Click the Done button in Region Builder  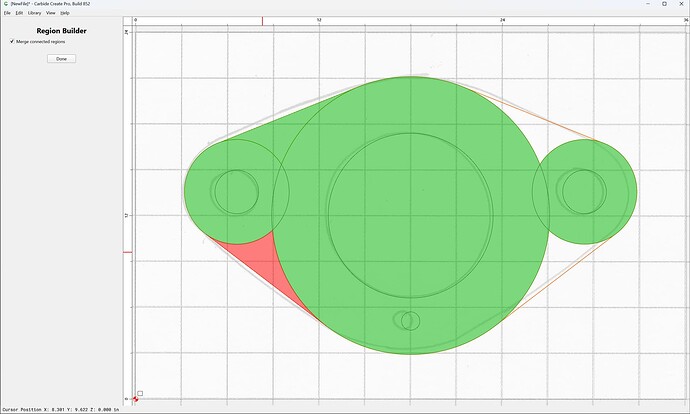point(62,59)
